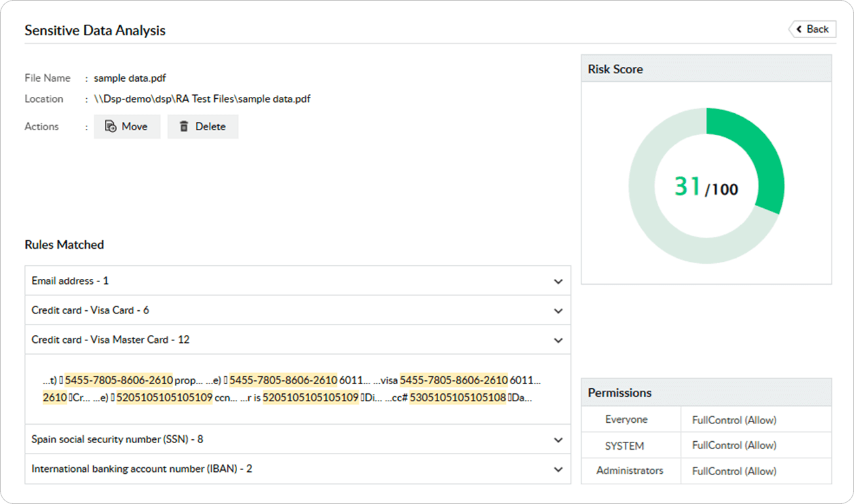The width and height of the screenshot is (854, 504).
Task: Expand the Email address rule details
Action: click(559, 281)
